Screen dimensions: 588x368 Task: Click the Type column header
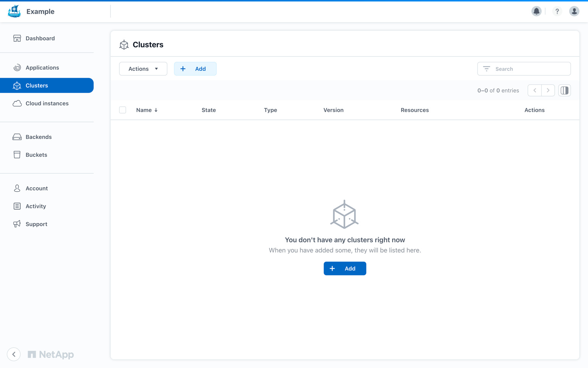[271, 110]
